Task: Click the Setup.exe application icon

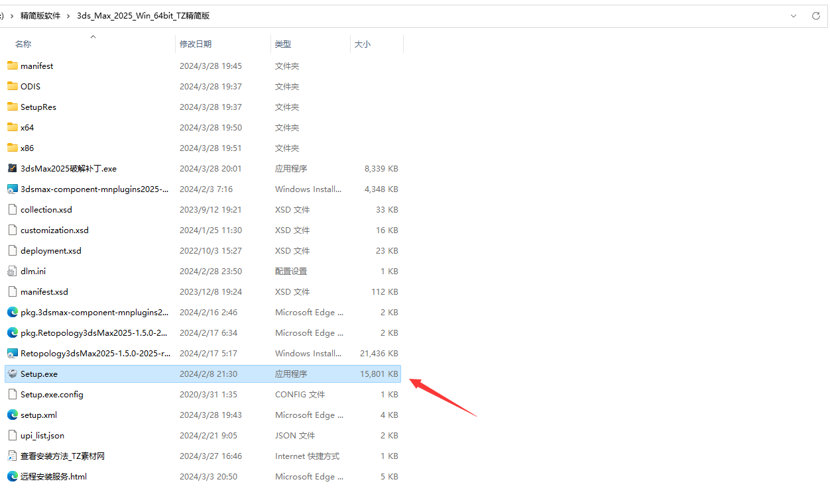Action: [x=12, y=374]
